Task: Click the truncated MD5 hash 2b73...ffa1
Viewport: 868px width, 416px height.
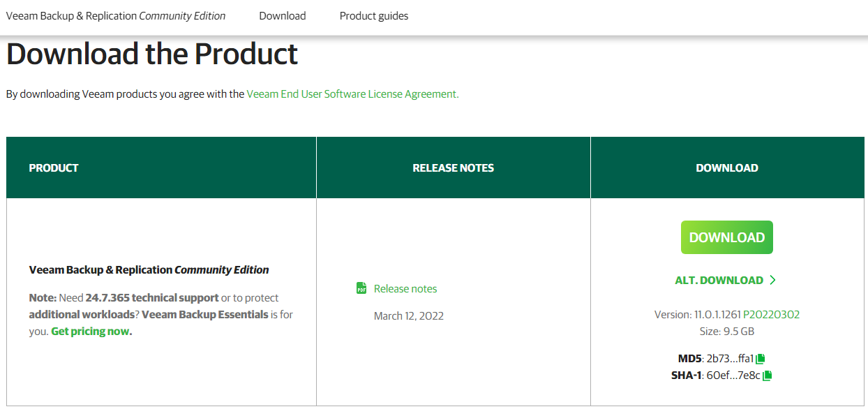Action: 730,359
